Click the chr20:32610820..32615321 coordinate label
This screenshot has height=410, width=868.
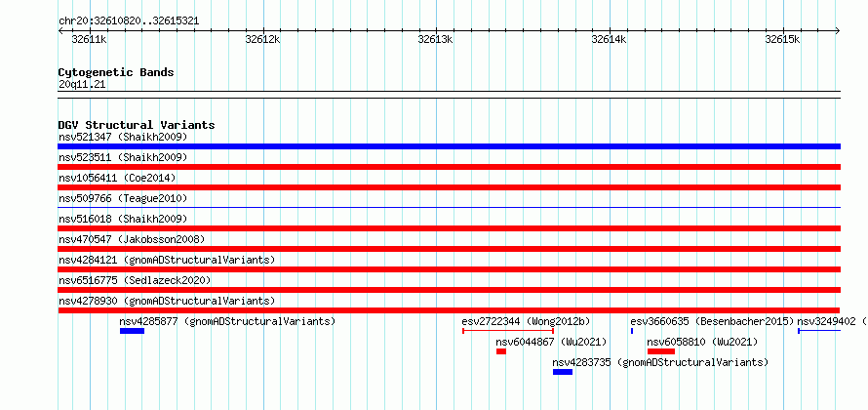click(129, 21)
